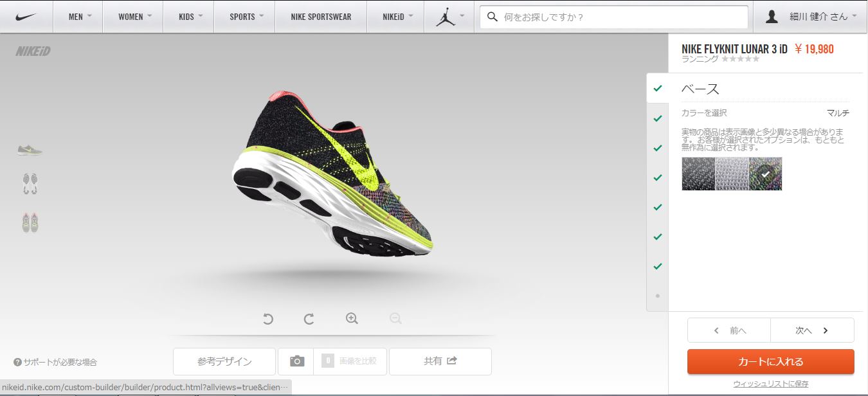Click the ウィッシュリストに保存 link
The image size is (868, 396).
point(771,384)
